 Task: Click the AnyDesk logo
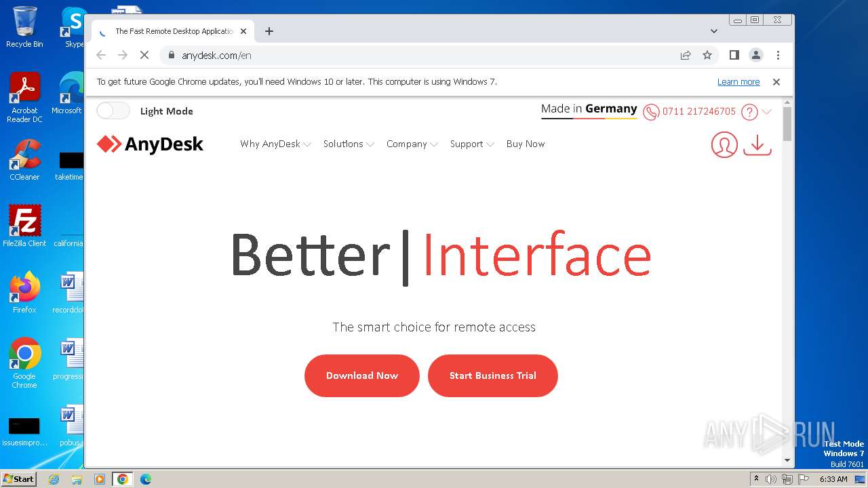150,144
